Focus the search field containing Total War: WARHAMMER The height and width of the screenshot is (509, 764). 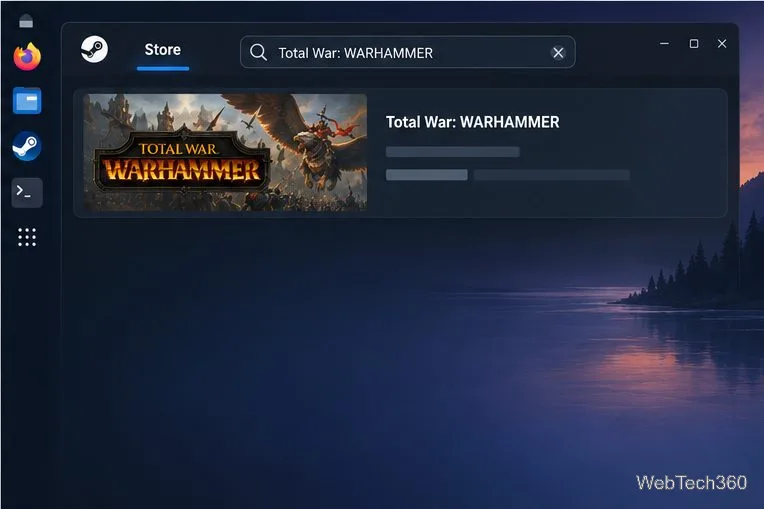(407, 52)
